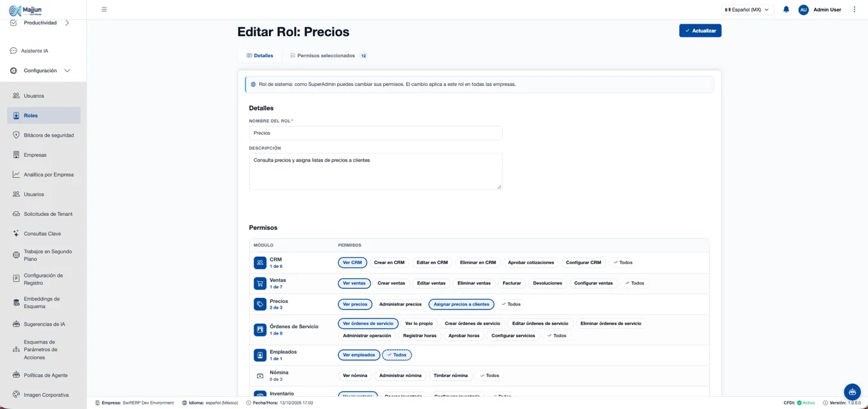Screen dimensions: 868x409
Task: Click the Solicitudes de Tenant icon
Action: (x=16, y=214)
